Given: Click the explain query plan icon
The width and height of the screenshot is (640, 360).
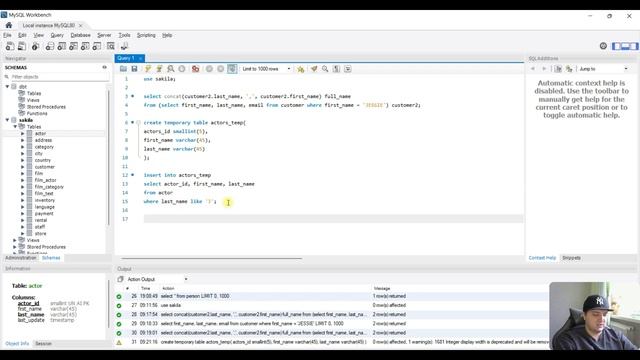Looking at the screenshot, I should [171, 69].
